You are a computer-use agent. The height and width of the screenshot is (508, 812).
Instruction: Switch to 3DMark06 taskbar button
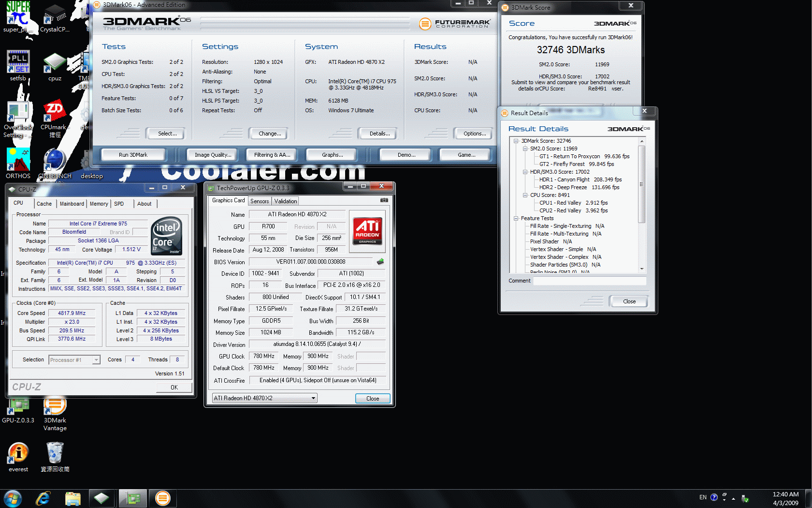[163, 498]
